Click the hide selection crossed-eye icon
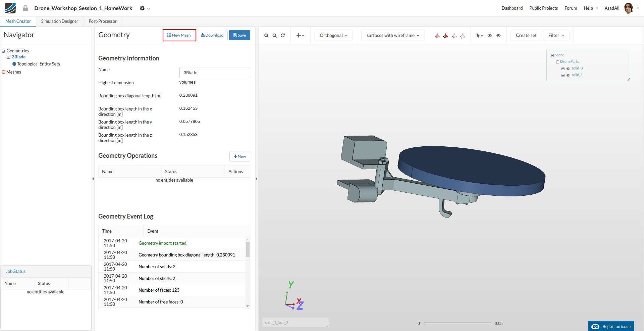 (x=490, y=35)
